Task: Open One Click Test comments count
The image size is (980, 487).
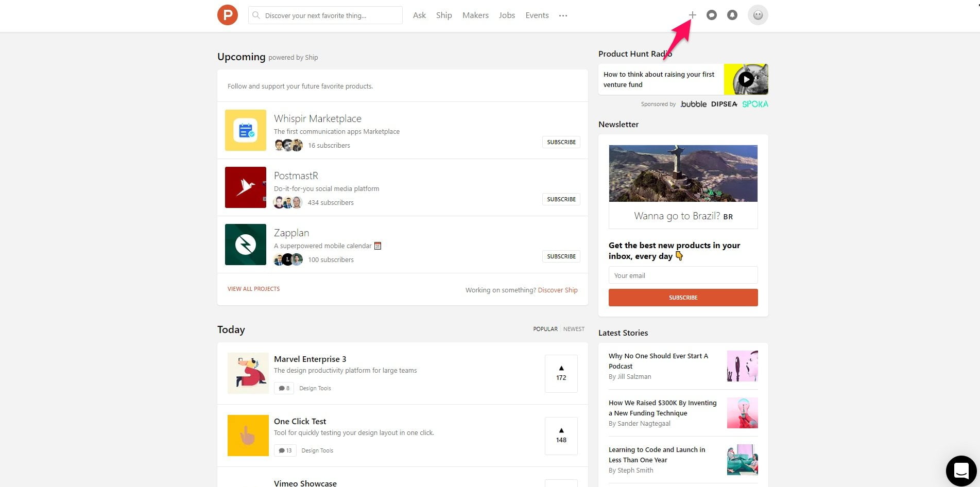Action: pyautogui.click(x=285, y=450)
